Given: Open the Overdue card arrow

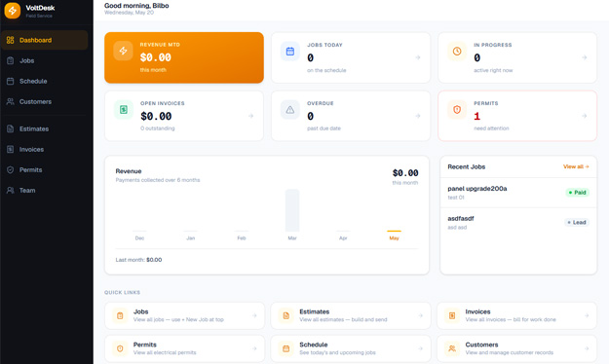Looking at the screenshot, I should pyautogui.click(x=418, y=116).
